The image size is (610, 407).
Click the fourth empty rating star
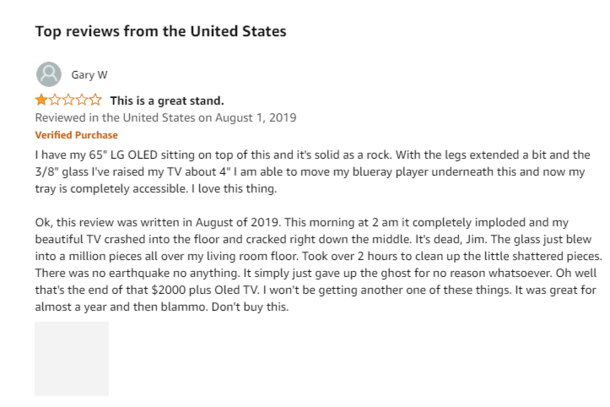82,100
